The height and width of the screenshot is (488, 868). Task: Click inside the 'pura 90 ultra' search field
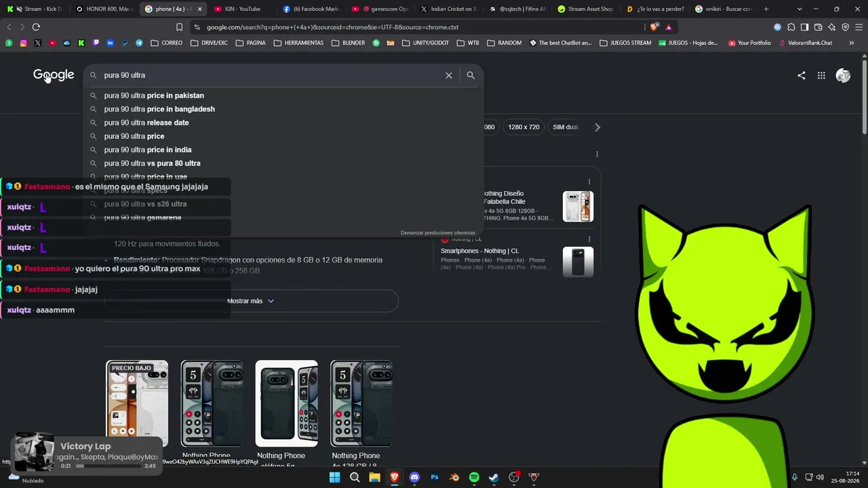[x=271, y=75]
